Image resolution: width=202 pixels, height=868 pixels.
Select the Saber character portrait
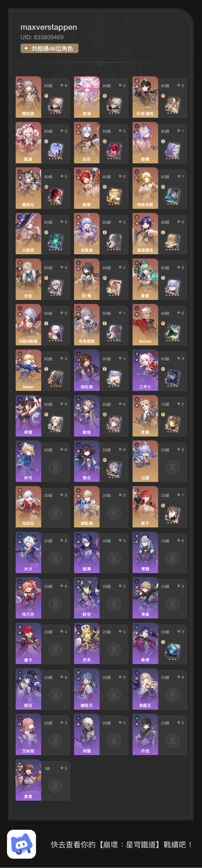point(28,370)
